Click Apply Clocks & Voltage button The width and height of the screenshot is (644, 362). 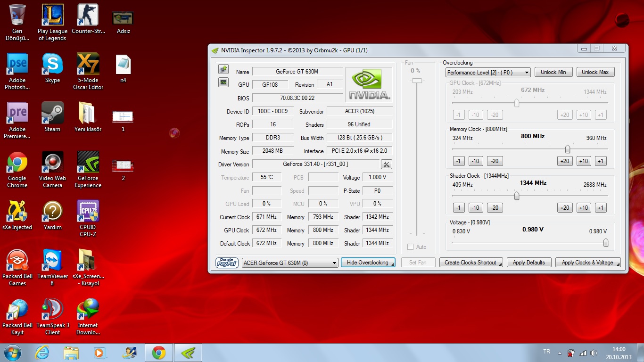588,263
